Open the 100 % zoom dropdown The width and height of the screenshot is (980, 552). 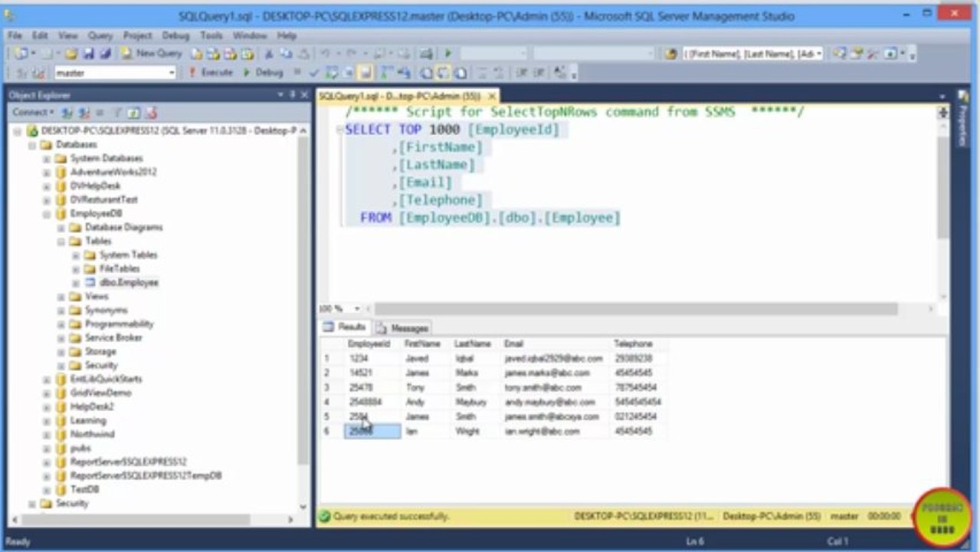click(x=357, y=308)
